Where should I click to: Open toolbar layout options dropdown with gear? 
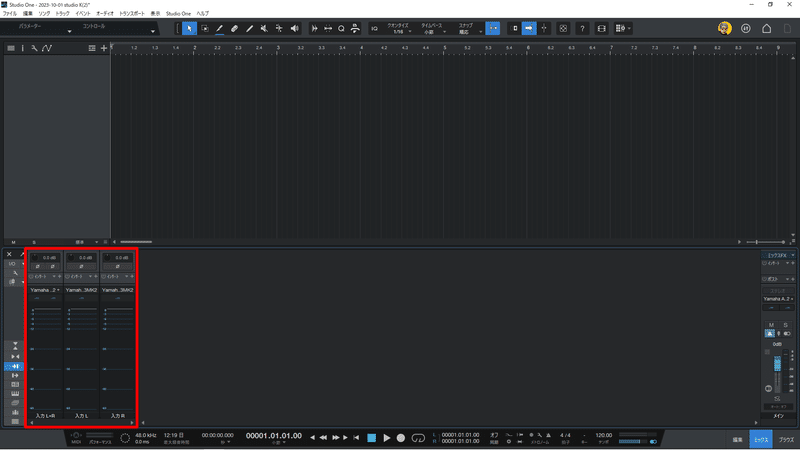623,29
